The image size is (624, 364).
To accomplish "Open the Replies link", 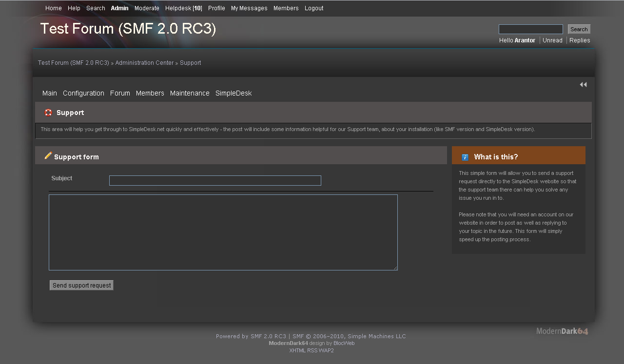I will point(580,40).
